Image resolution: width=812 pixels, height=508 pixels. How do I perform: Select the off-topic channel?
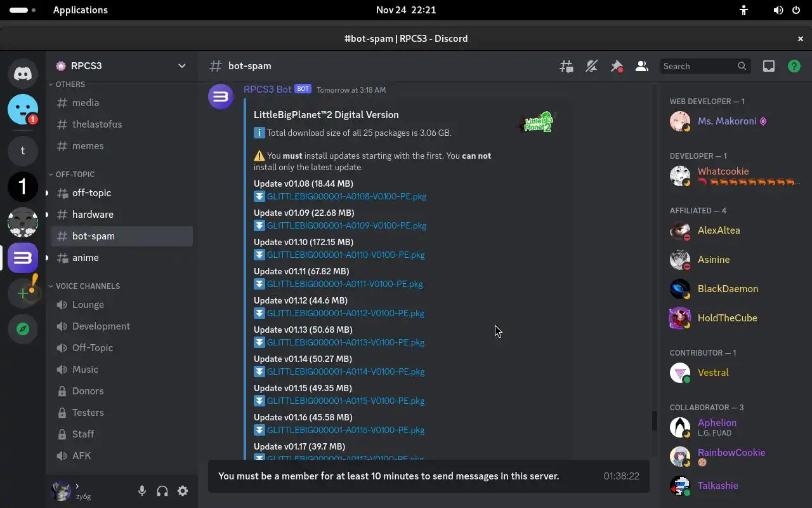coord(122,193)
